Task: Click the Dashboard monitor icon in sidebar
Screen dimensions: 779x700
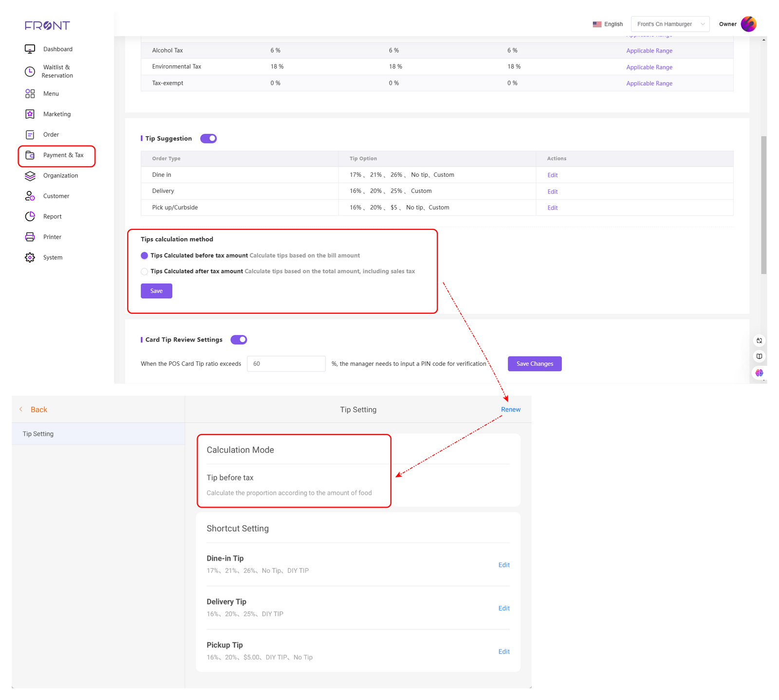Action: (30, 49)
